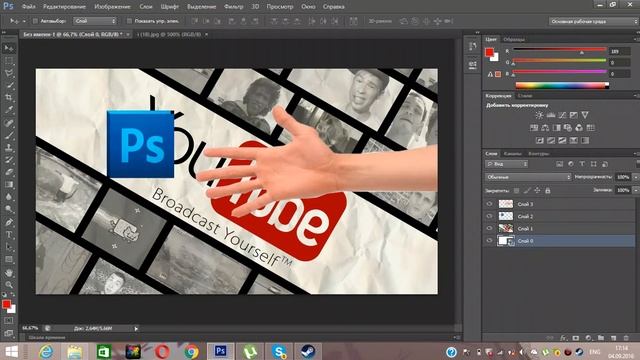Select the Gradient tool
Viewport: 640px width, 360px height.
pyautogui.click(x=9, y=184)
